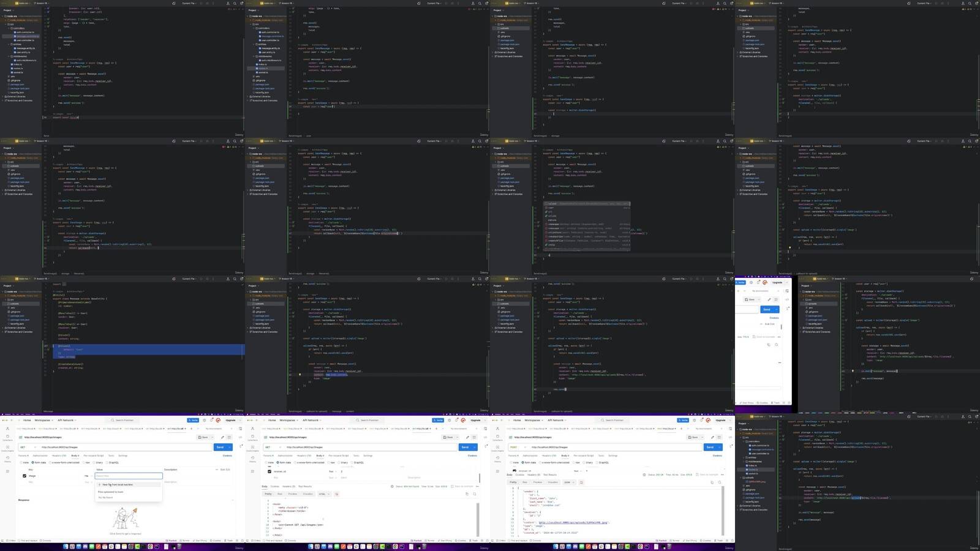
Task: Open HTML format dropdown in Postman 404 response window
Action: pos(324,494)
